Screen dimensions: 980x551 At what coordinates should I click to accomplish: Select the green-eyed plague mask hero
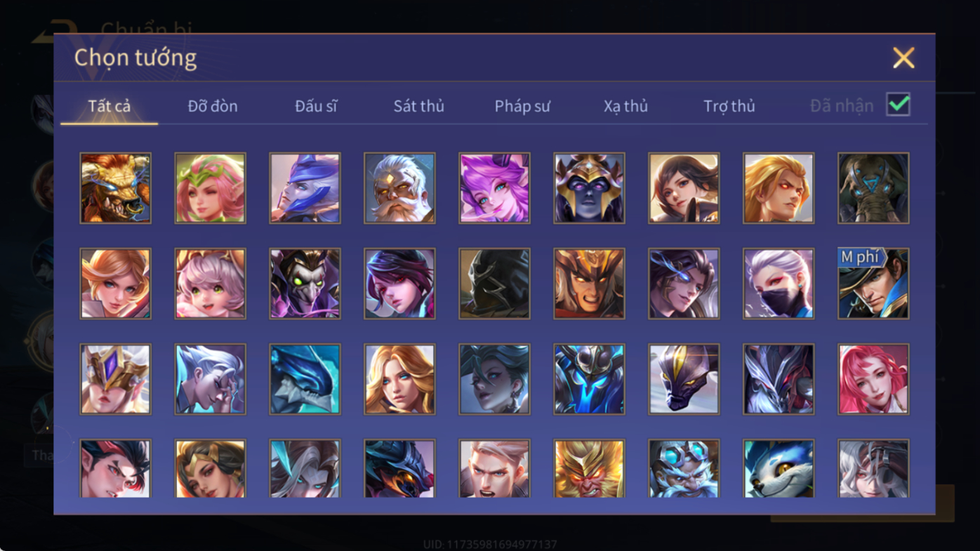[x=305, y=284]
